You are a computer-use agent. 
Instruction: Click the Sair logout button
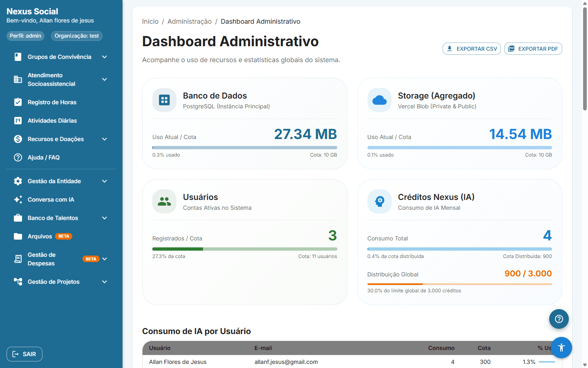coord(24,354)
